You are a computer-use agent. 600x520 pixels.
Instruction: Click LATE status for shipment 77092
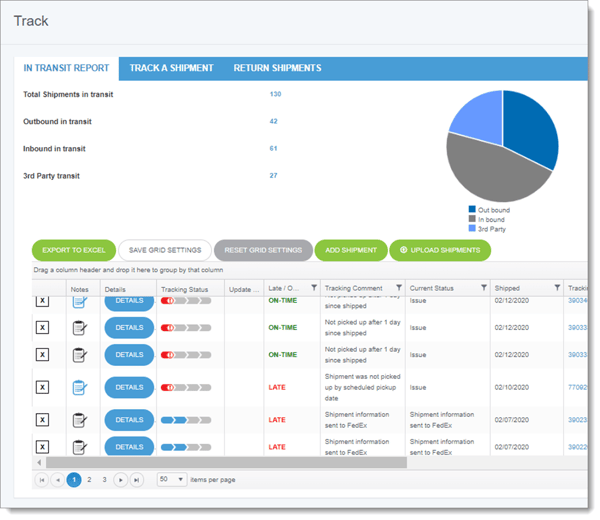[x=277, y=388]
